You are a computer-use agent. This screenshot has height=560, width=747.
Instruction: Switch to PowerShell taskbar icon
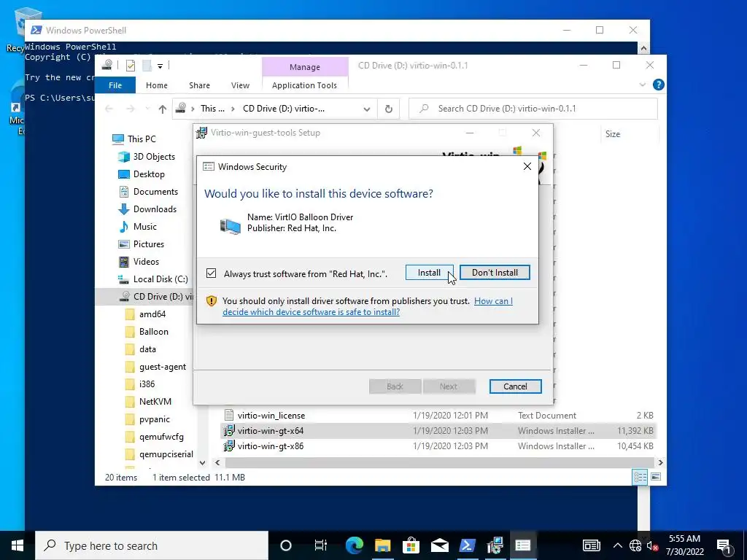pyautogui.click(x=467, y=545)
